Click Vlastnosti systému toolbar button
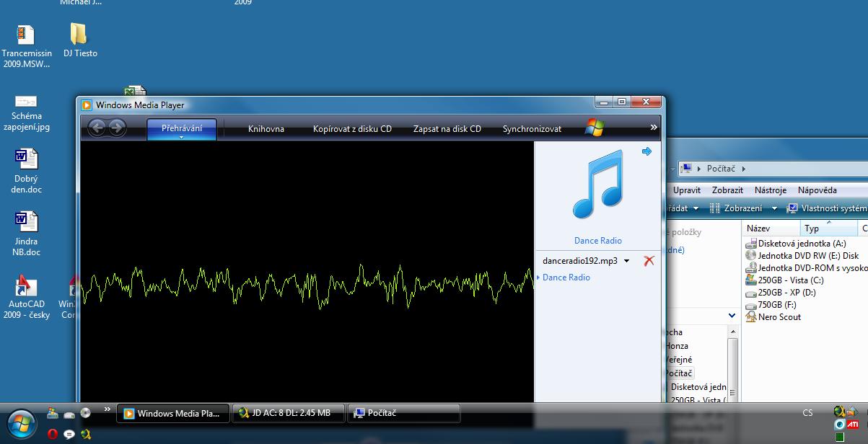The height and width of the screenshot is (444, 868). (827, 208)
